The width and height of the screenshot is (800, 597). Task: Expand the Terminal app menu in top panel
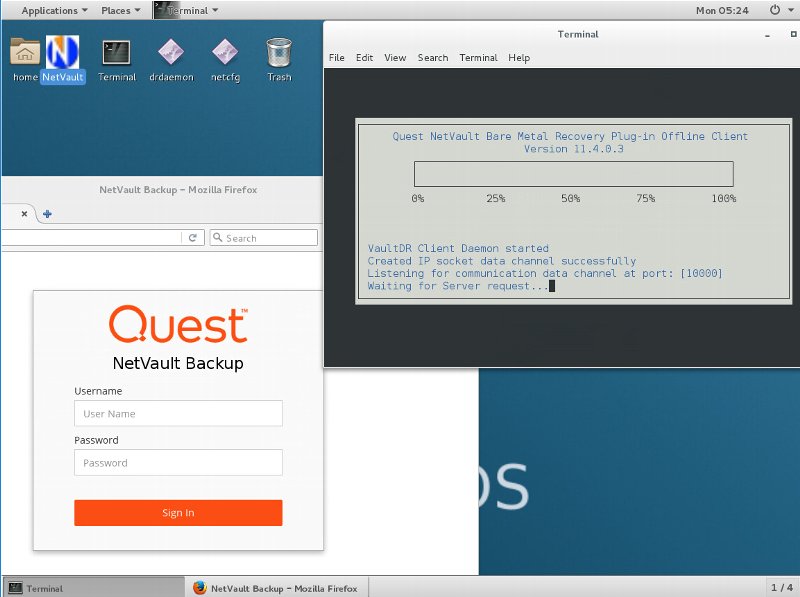tap(187, 10)
